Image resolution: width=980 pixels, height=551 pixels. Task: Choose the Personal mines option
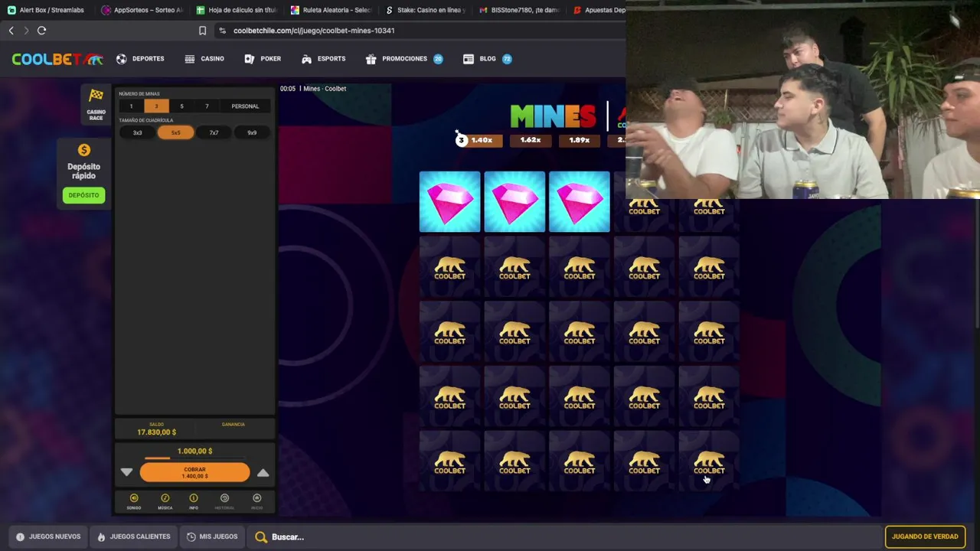click(245, 106)
